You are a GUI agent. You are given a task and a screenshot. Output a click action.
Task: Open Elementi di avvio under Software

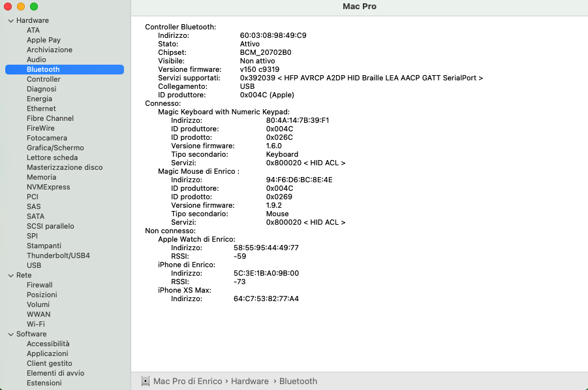[55, 373]
